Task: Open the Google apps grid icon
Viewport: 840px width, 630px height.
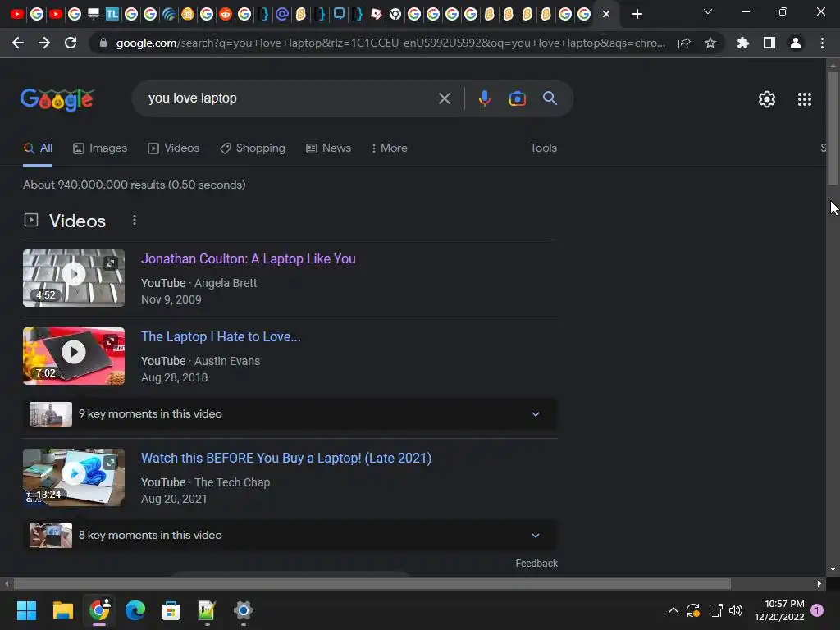Action: [804, 99]
